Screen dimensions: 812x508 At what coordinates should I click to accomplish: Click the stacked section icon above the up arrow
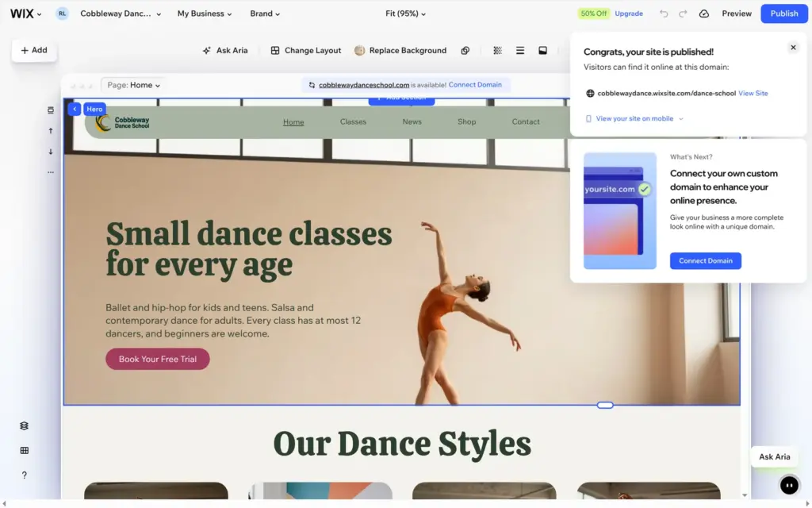[51, 110]
